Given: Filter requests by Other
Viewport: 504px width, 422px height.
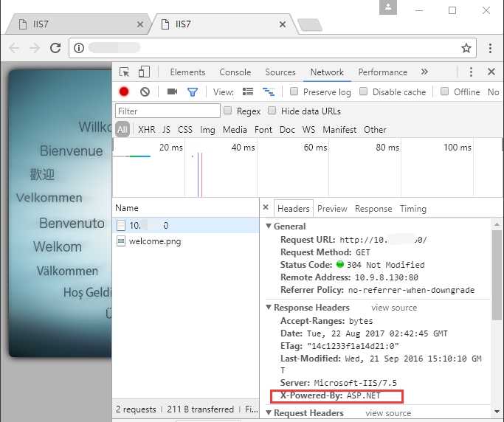Looking at the screenshot, I should click(x=375, y=130).
